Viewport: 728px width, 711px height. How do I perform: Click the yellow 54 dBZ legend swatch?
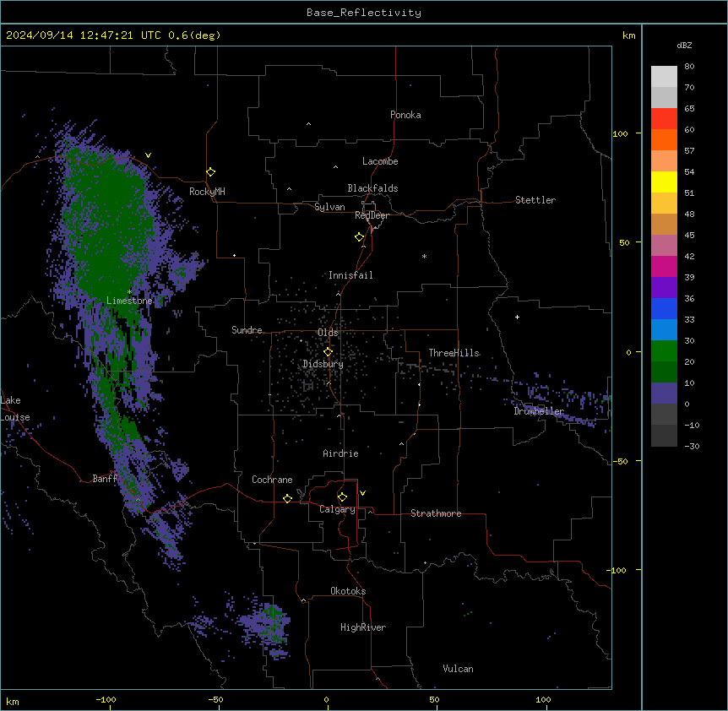click(664, 182)
